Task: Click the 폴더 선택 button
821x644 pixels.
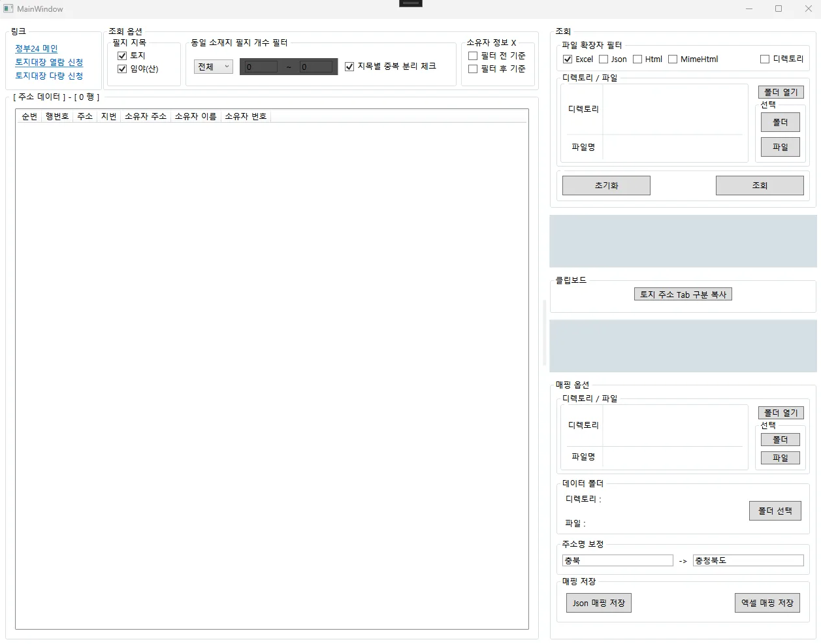Action: point(775,511)
